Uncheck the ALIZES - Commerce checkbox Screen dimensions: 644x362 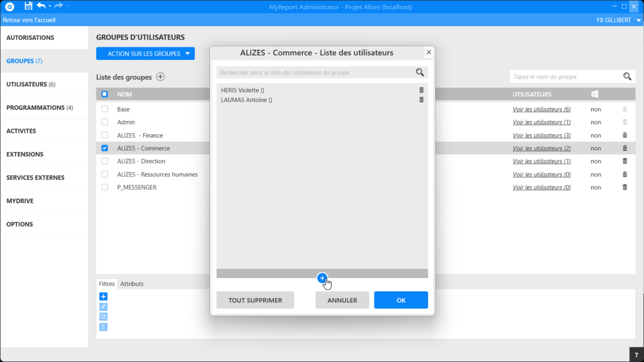pos(105,148)
